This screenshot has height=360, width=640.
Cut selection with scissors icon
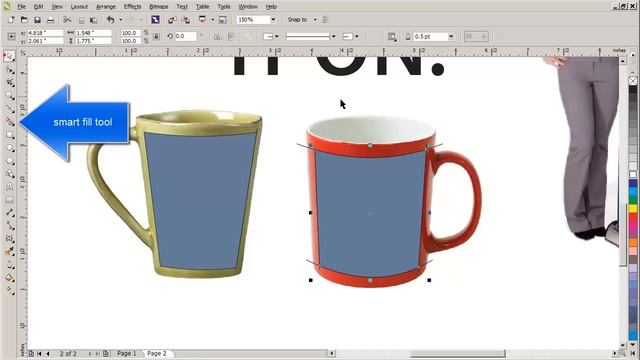coord(67,20)
